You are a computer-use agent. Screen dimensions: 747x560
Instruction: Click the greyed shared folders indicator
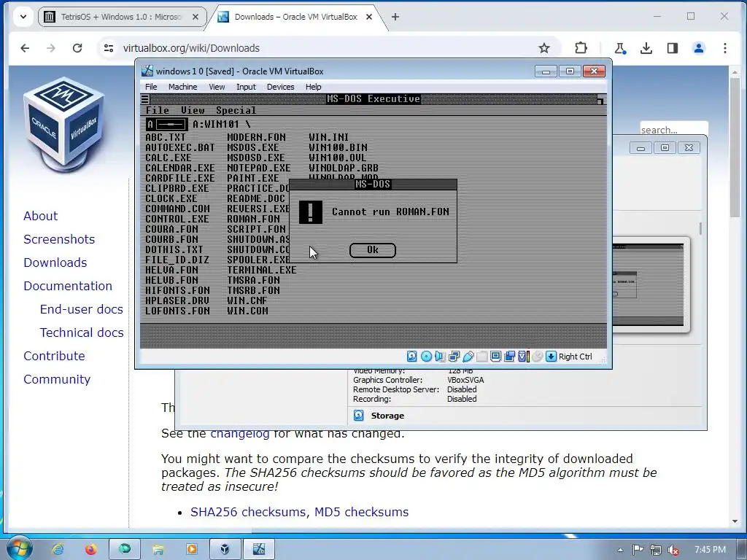tap(481, 356)
